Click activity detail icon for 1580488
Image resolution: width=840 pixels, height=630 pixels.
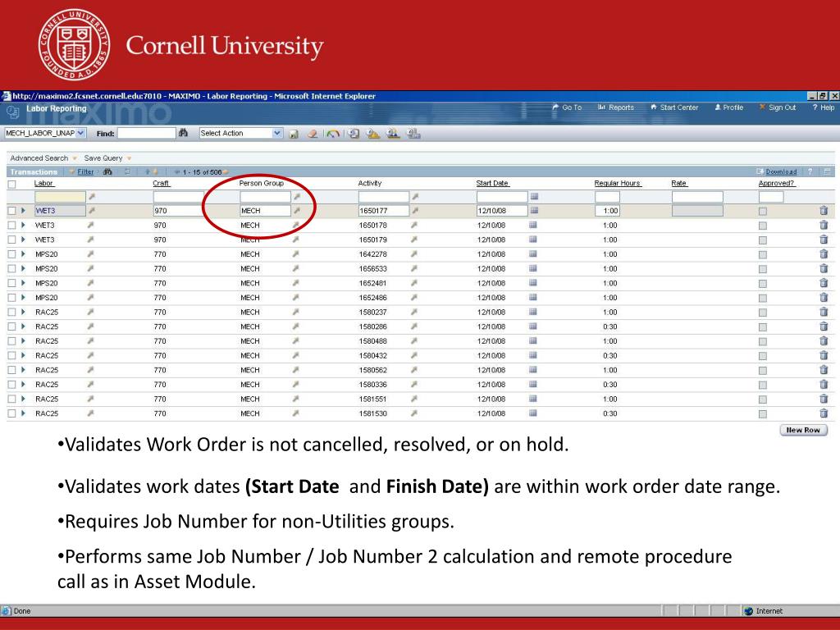413,340
